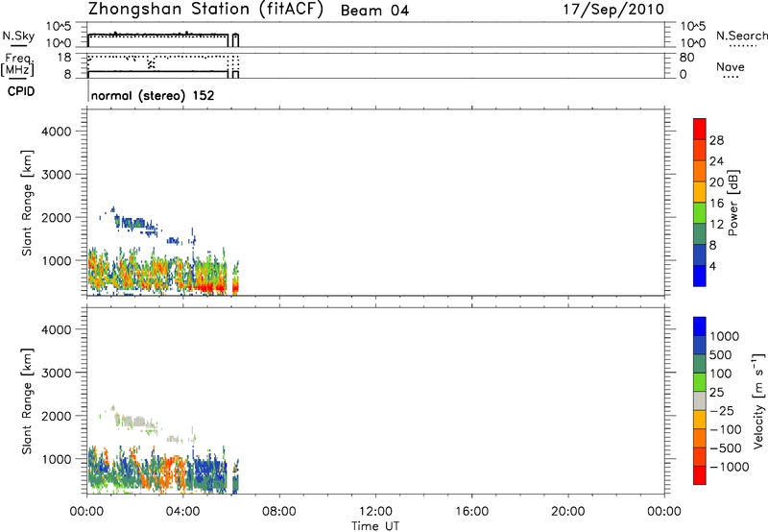Click the blue top of velocity colorbar
Viewport: 768px width, 532px height.
tap(700, 326)
